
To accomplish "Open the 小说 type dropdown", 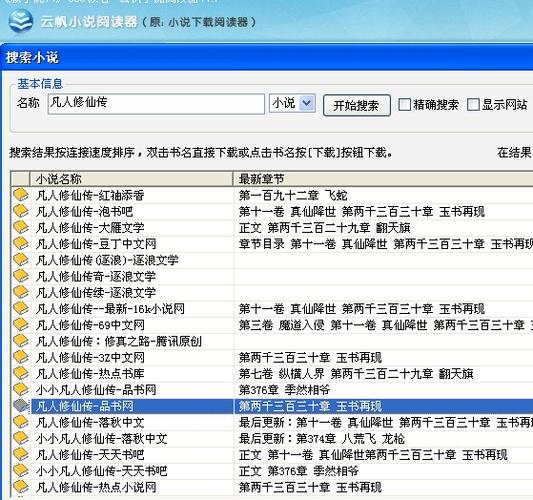I will [x=292, y=103].
